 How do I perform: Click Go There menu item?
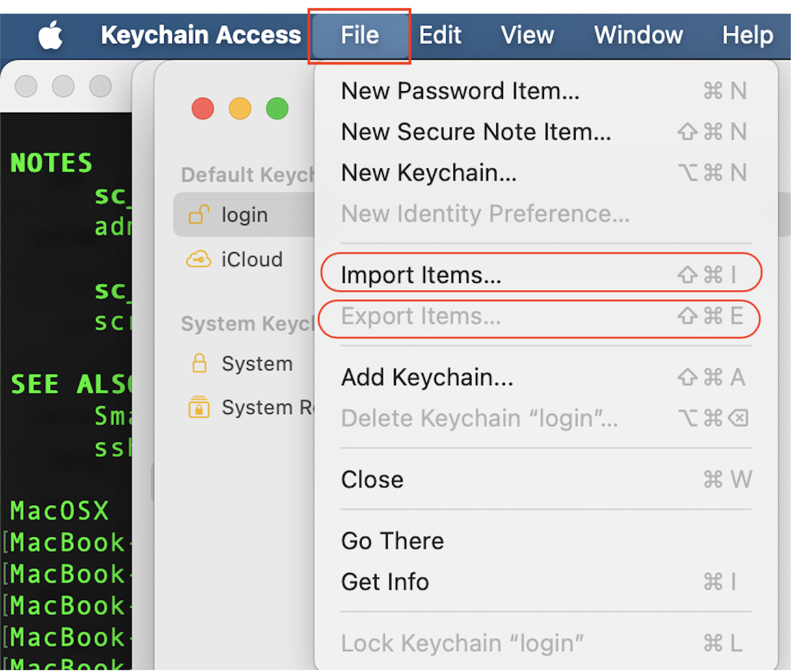pyautogui.click(x=392, y=541)
